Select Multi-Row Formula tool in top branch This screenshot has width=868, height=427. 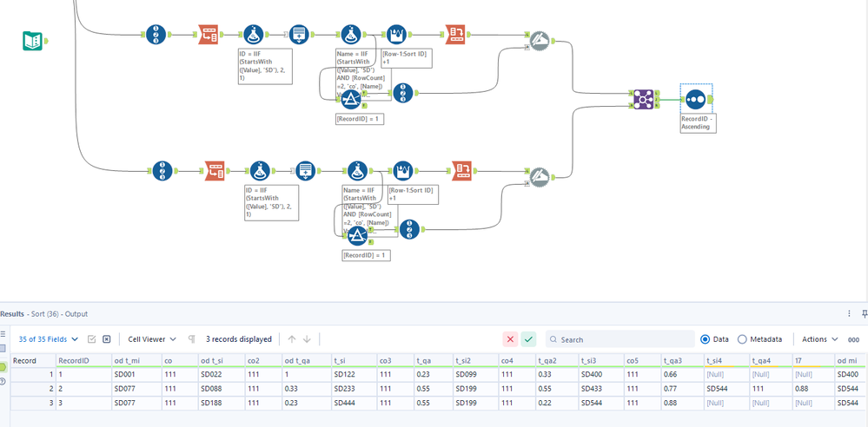(396, 35)
